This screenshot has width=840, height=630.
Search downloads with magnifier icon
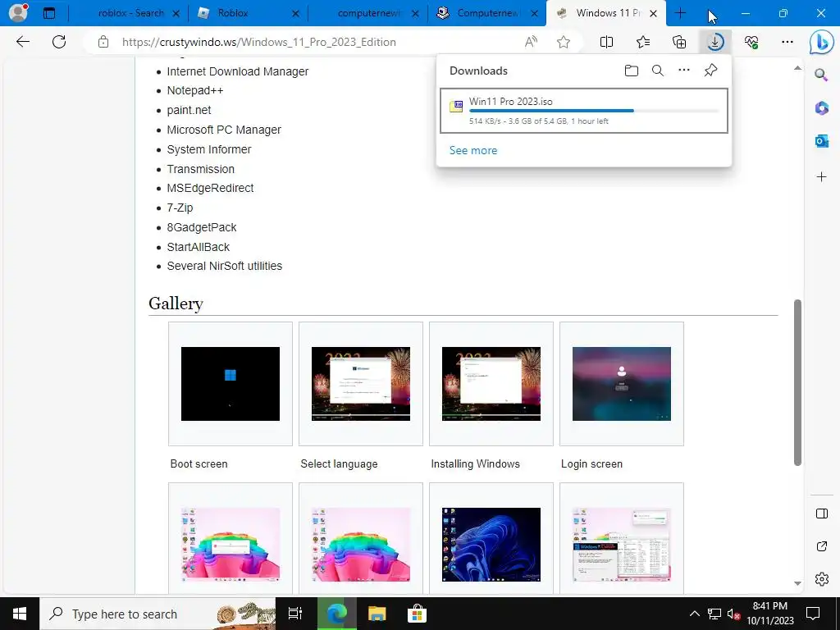pos(658,71)
